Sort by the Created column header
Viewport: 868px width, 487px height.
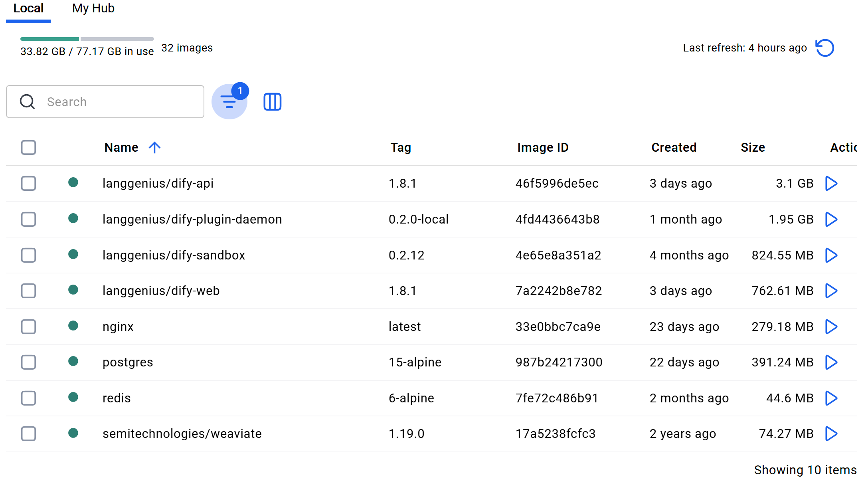coord(674,148)
